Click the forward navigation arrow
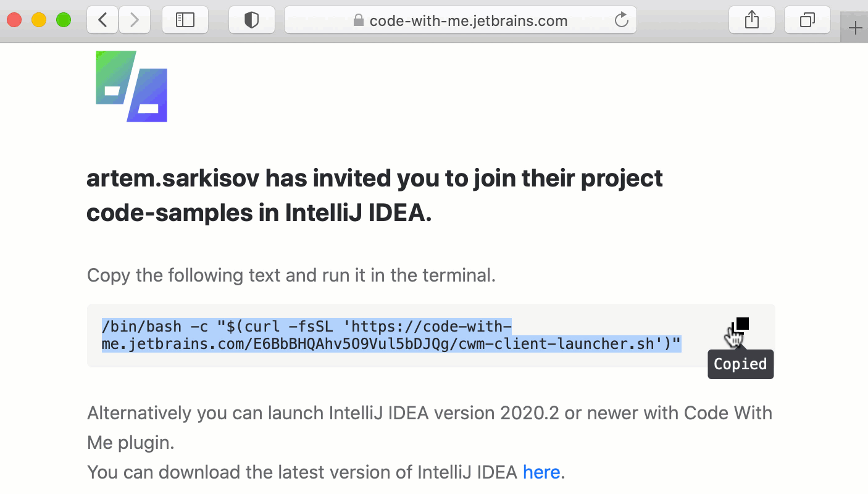This screenshot has height=494, width=868. [134, 20]
